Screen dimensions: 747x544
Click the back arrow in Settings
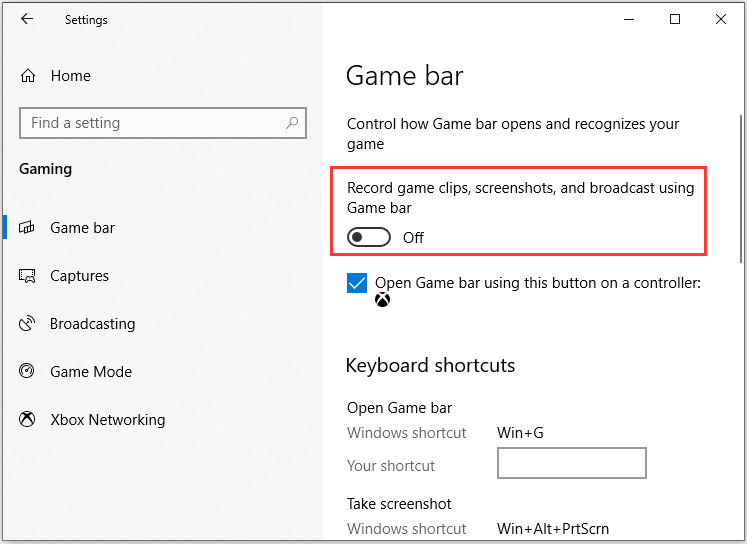coord(27,19)
